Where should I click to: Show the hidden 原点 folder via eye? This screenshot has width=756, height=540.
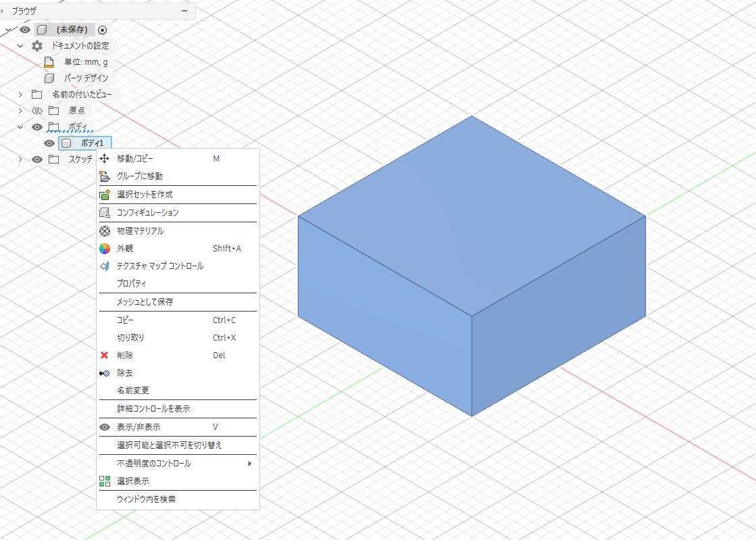coord(37,111)
